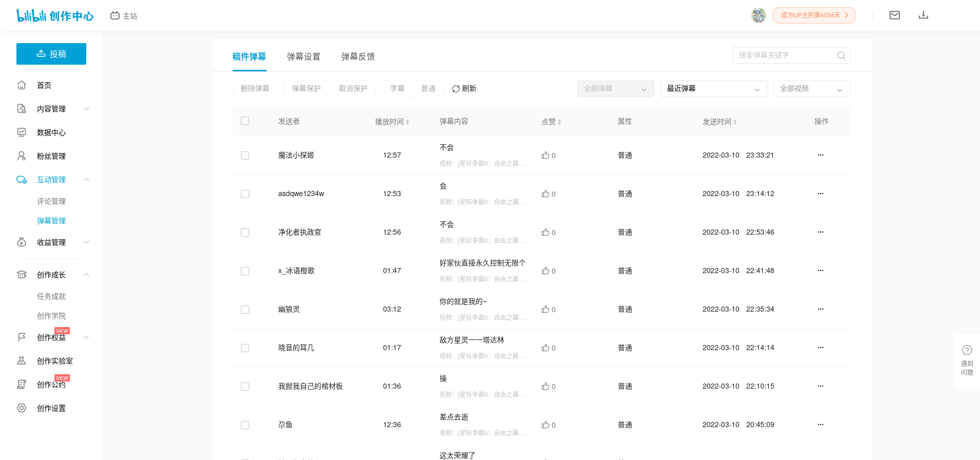
Task: Open 创作设置 in sidebar
Action: (x=51, y=408)
